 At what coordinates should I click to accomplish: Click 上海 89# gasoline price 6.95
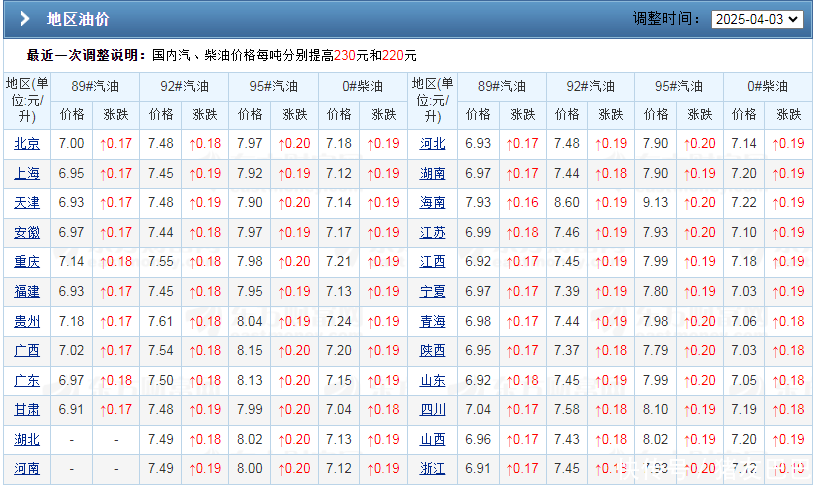tap(72, 173)
